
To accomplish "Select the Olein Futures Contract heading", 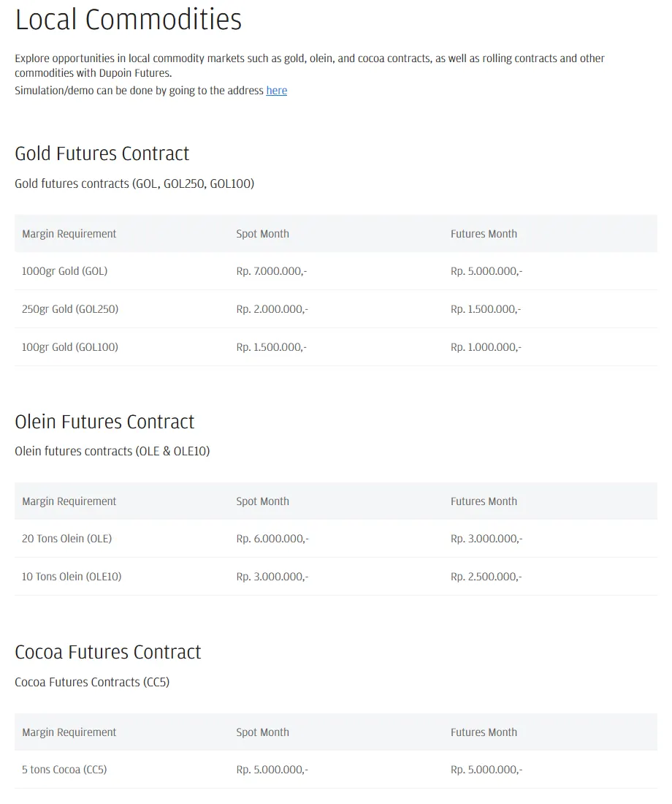I will pos(104,422).
